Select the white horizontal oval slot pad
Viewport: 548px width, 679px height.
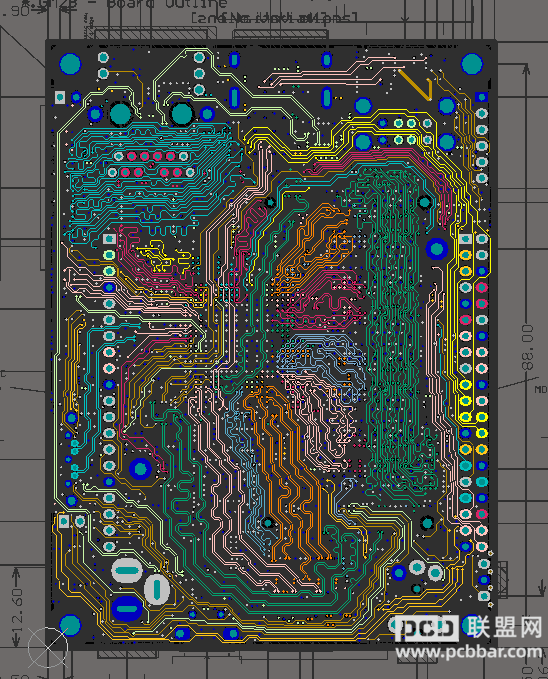coord(127,570)
